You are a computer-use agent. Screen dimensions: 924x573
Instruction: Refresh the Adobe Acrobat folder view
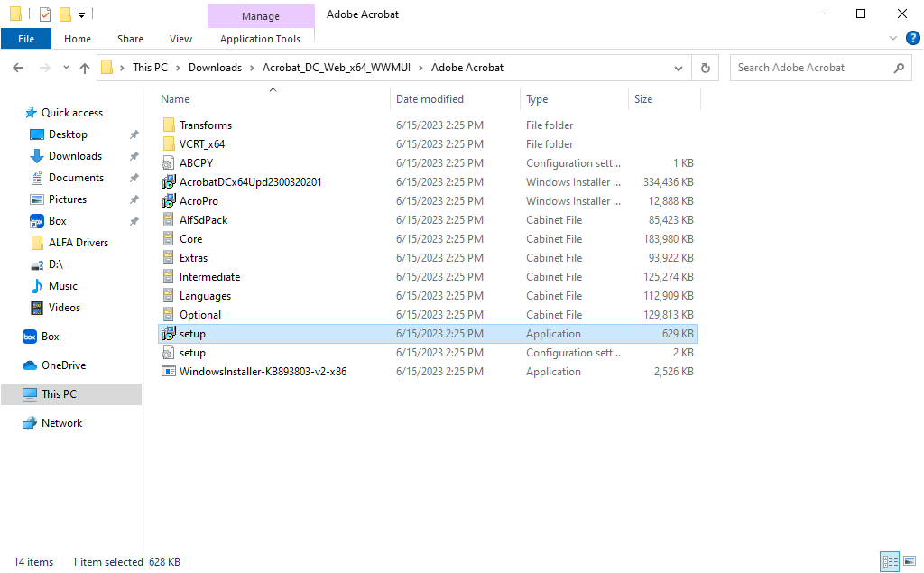coord(706,68)
